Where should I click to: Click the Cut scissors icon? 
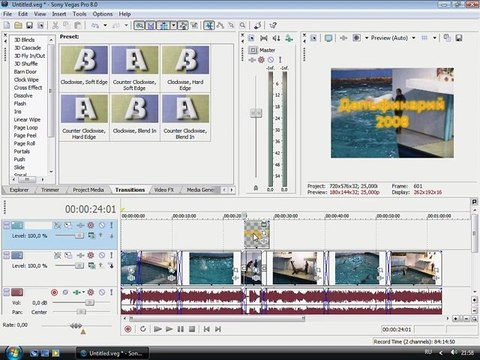click(55, 25)
